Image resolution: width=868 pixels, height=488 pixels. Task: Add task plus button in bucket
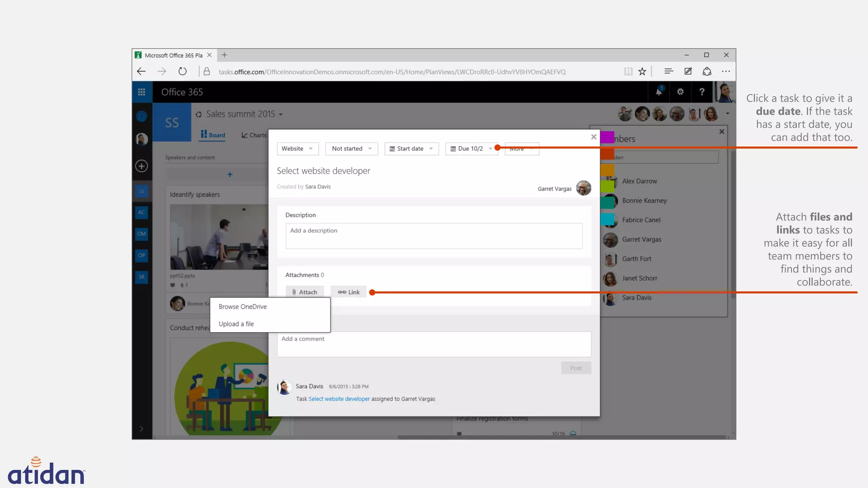pos(229,175)
